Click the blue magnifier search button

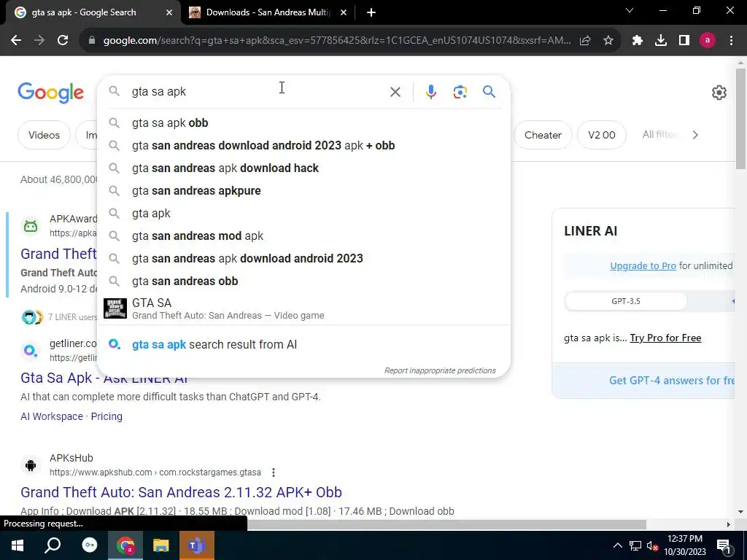489,91
